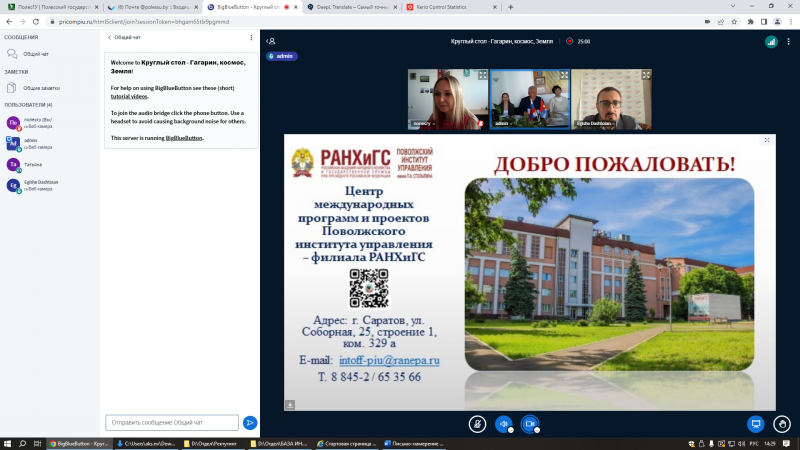Open the tutorial videos link
The image size is (800, 450).
pos(129,96)
